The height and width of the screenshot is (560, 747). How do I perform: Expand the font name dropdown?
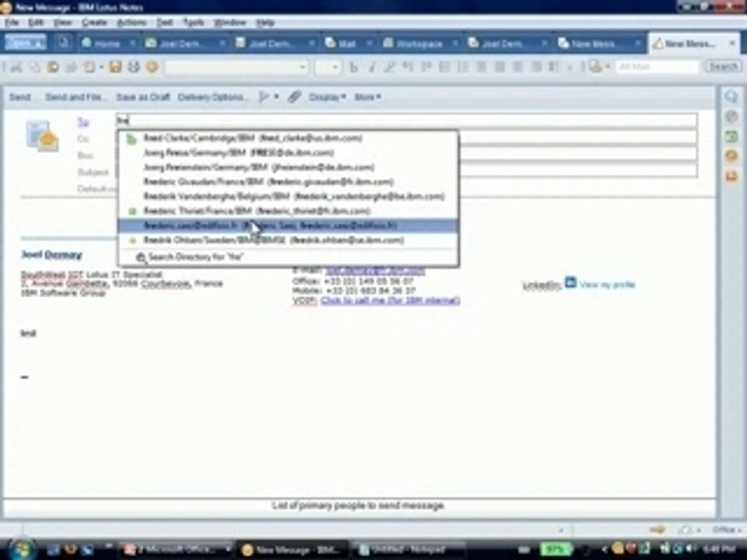coord(303,67)
